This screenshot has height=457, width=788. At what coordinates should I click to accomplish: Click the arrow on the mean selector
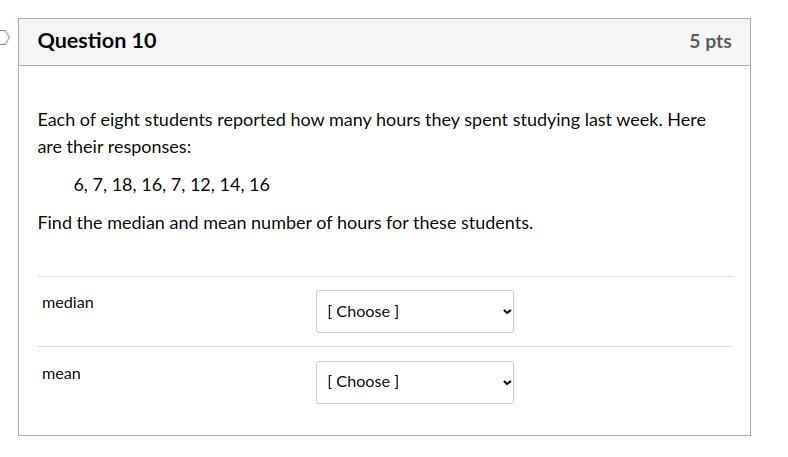click(x=506, y=382)
